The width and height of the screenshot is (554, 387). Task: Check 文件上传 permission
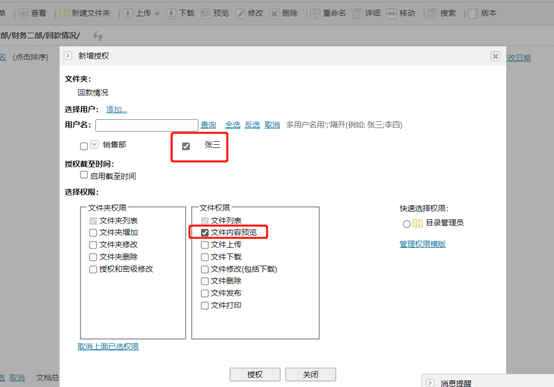click(x=205, y=245)
